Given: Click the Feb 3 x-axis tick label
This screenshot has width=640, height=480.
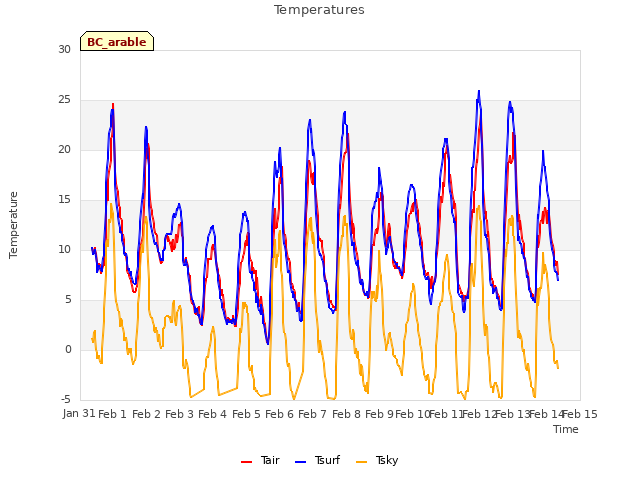Looking at the screenshot, I should click(180, 414).
